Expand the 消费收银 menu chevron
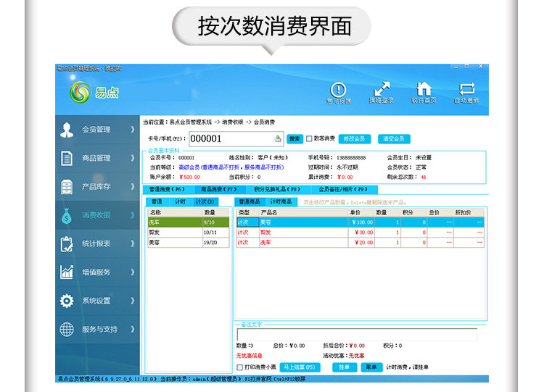Image resolution: width=544 pixels, height=392 pixels. (x=133, y=215)
